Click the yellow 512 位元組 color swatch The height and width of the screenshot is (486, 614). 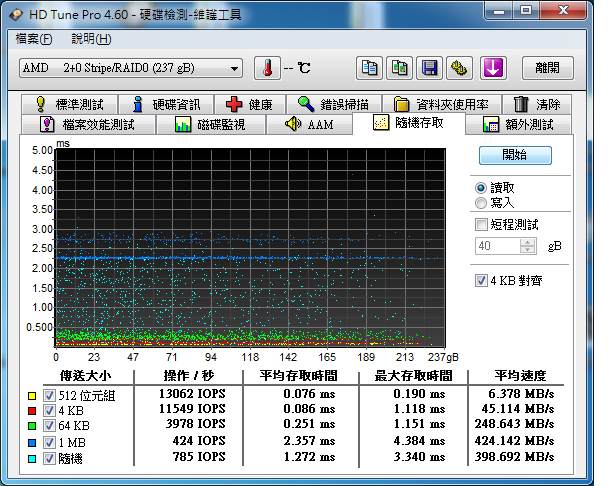tap(32, 396)
